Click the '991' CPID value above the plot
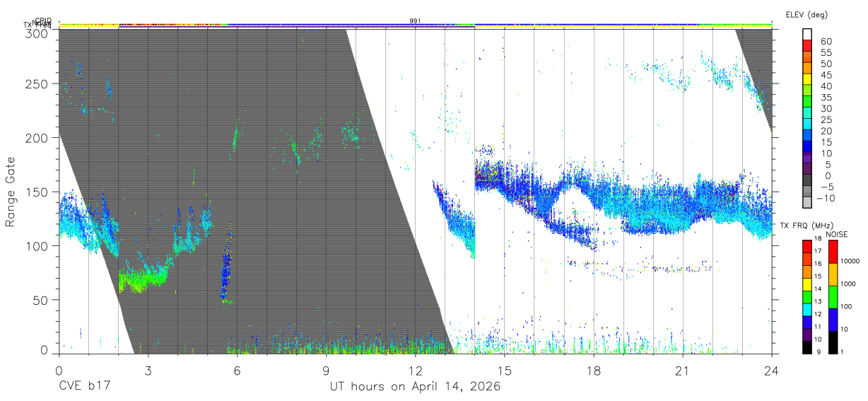 415,21
